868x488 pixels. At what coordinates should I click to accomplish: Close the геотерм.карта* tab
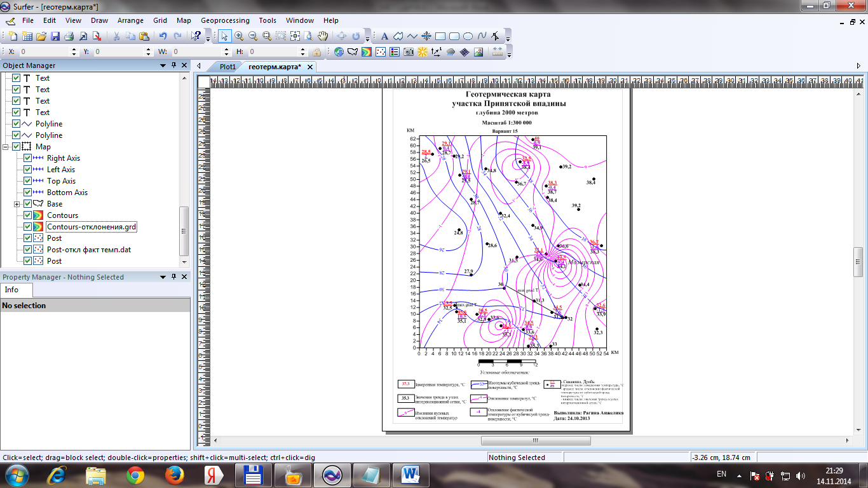point(310,67)
